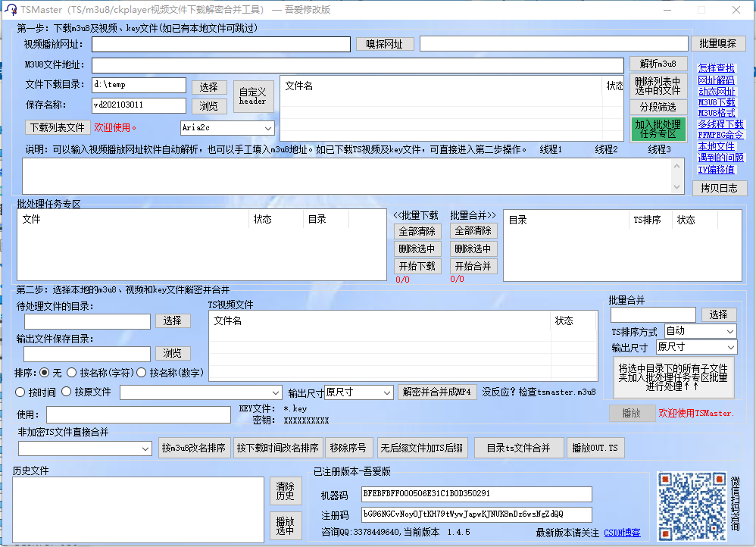
Task: Add files via green 加入批处理任务专区 button
Action: click(x=658, y=129)
